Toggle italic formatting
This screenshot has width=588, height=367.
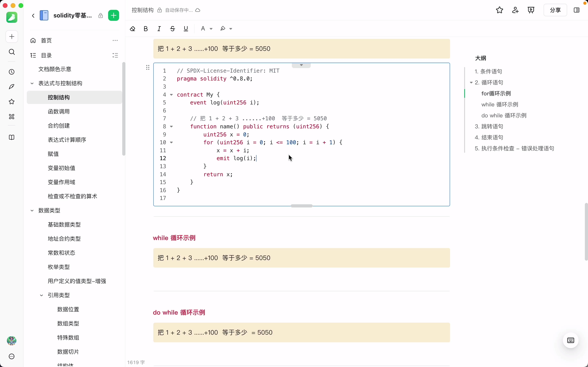(x=159, y=28)
